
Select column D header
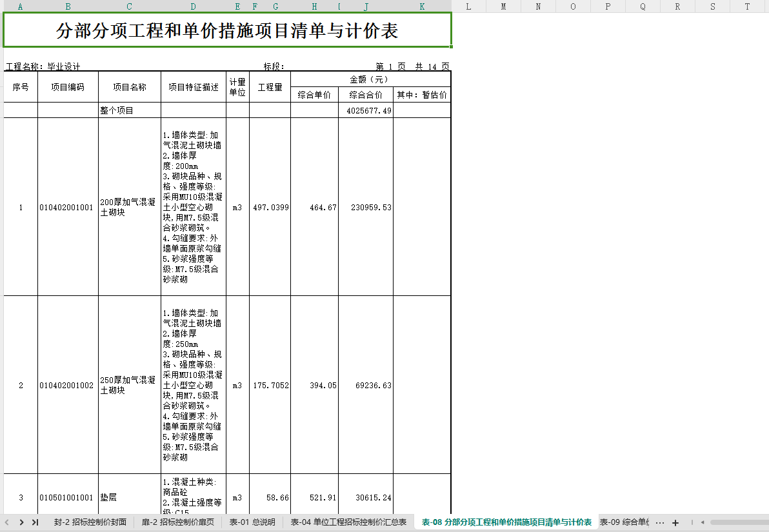[194, 6]
